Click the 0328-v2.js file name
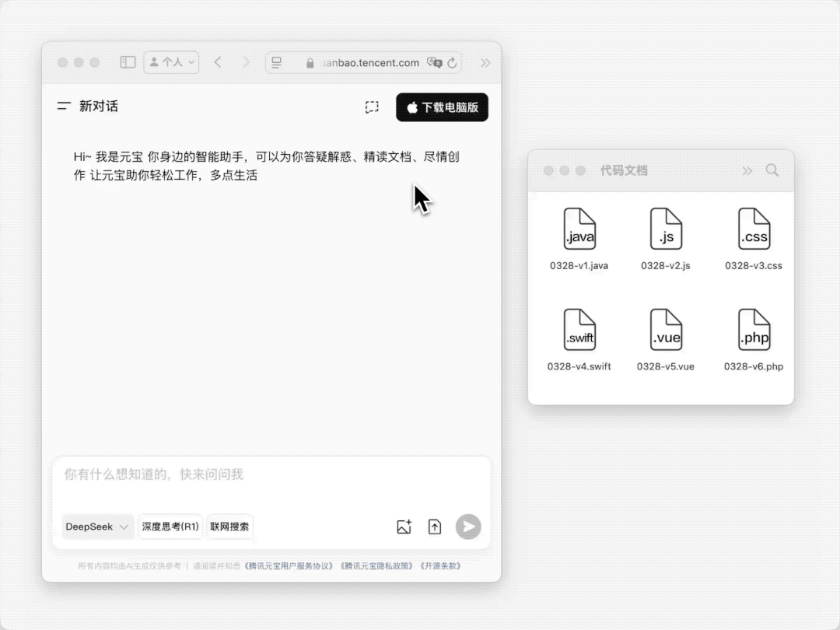This screenshot has width=840, height=630. coord(666,266)
